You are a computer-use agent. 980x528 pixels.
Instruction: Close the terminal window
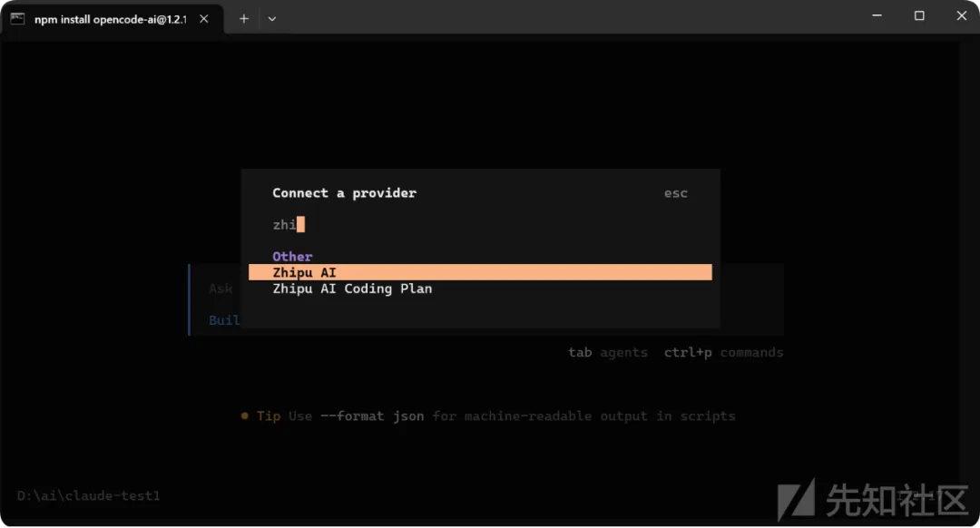point(961,15)
